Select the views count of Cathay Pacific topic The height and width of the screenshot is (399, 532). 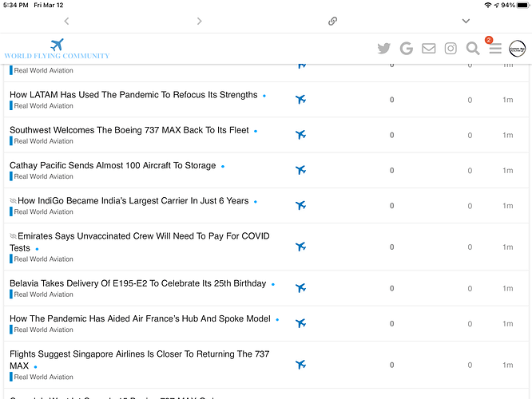[470, 171]
